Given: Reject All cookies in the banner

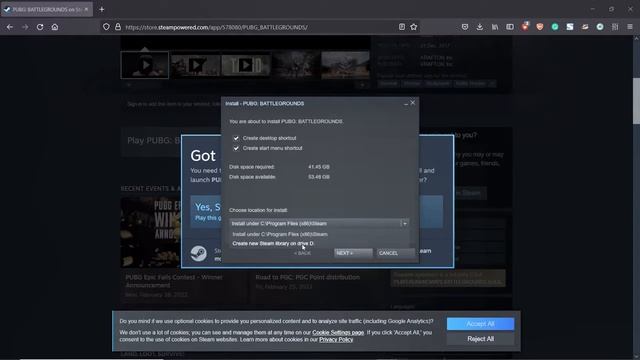Looking at the screenshot, I should [480, 339].
